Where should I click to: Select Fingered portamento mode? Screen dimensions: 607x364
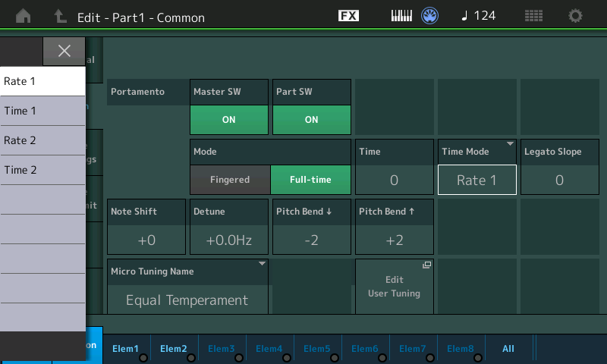point(229,180)
